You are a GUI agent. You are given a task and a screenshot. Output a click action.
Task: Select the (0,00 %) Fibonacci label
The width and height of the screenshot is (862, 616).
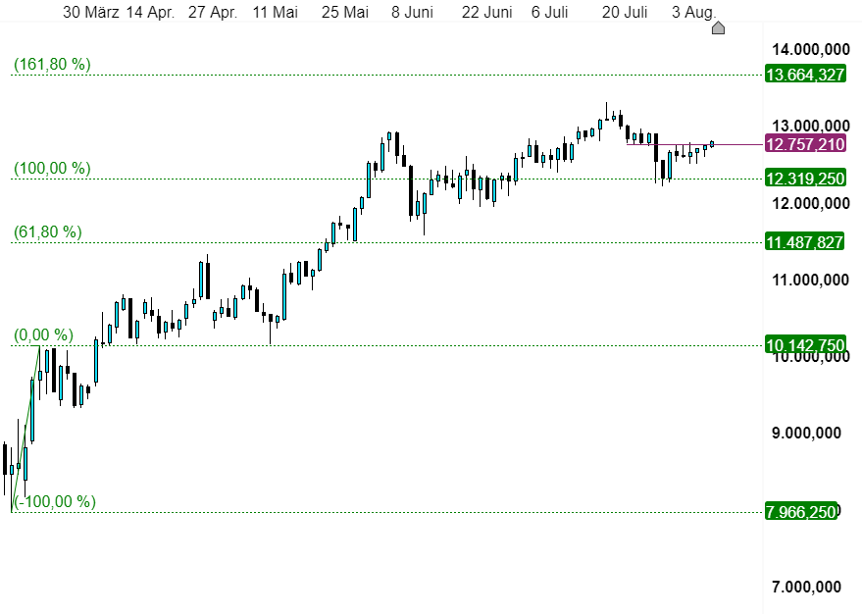pos(43,334)
